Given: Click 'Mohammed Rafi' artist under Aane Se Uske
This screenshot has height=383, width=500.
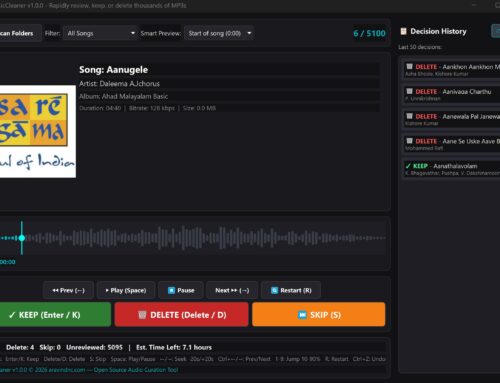Looking at the screenshot, I should point(424,148).
